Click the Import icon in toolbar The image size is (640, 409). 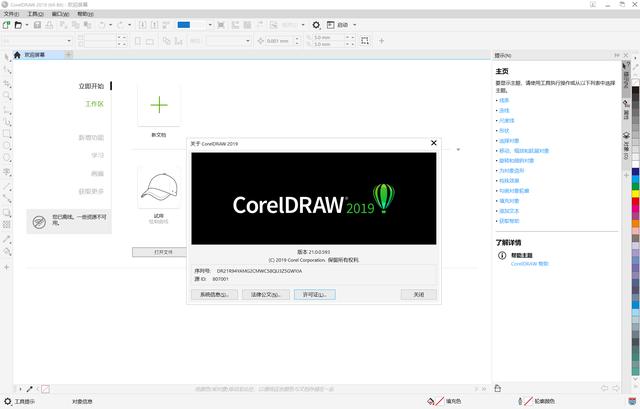click(142, 25)
